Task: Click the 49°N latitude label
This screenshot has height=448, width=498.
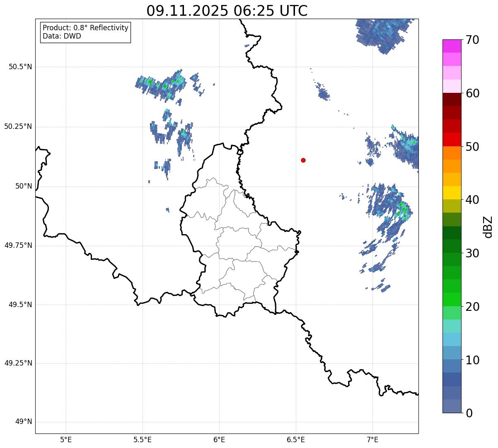Action: pos(24,421)
